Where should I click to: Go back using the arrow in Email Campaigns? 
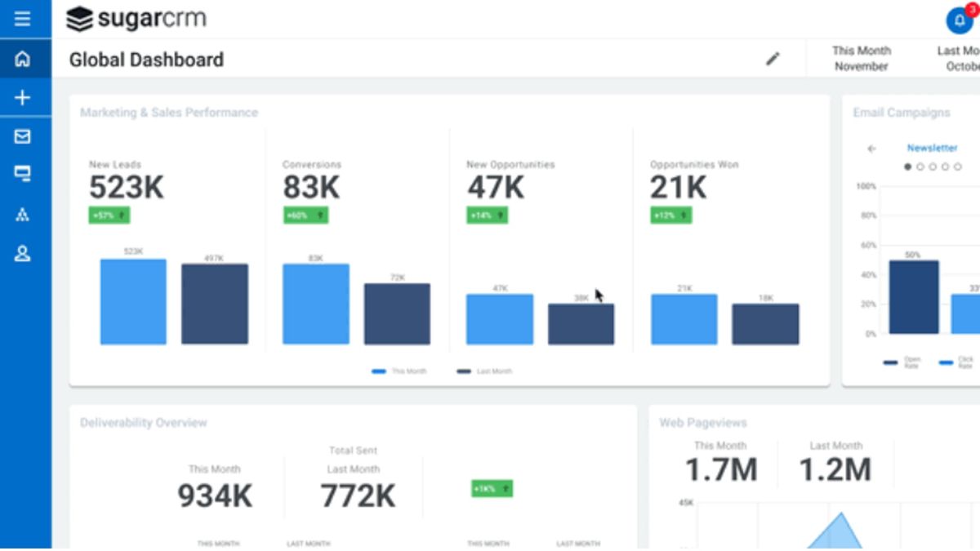pyautogui.click(x=872, y=149)
